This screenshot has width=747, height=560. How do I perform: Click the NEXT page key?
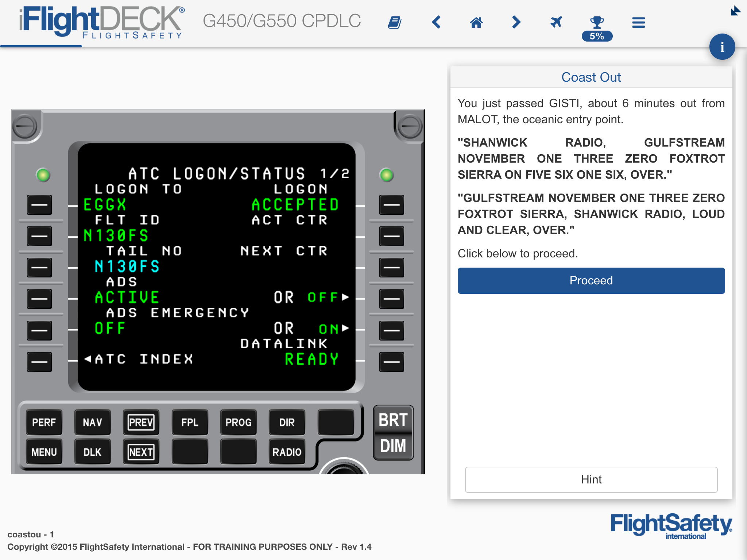pos(141,452)
